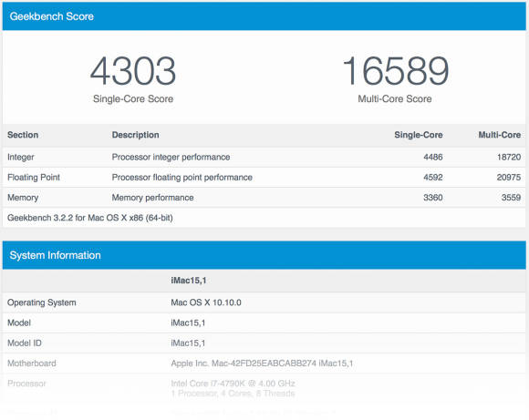The width and height of the screenshot is (529, 420).
Task: Click the Multi-Core Score label
Action: (395, 98)
